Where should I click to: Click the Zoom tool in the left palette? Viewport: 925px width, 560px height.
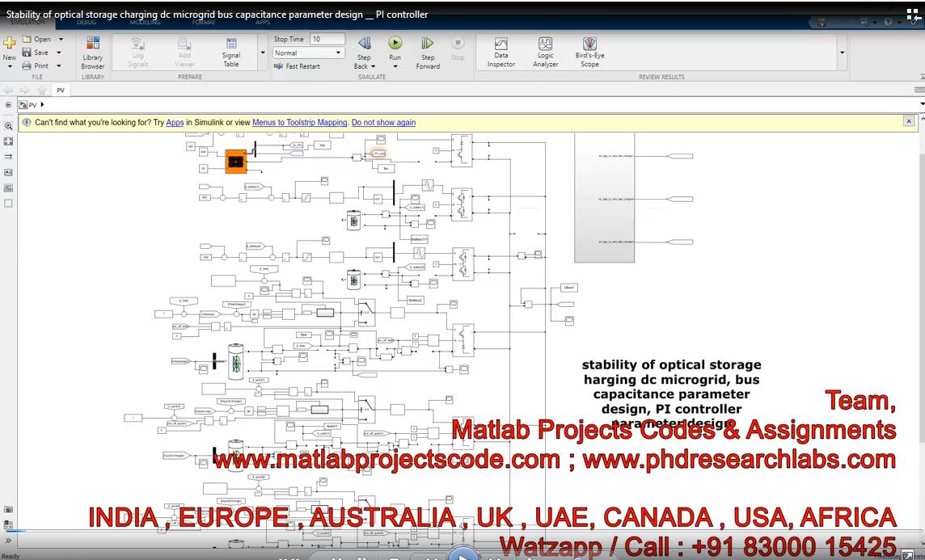pyautogui.click(x=8, y=126)
